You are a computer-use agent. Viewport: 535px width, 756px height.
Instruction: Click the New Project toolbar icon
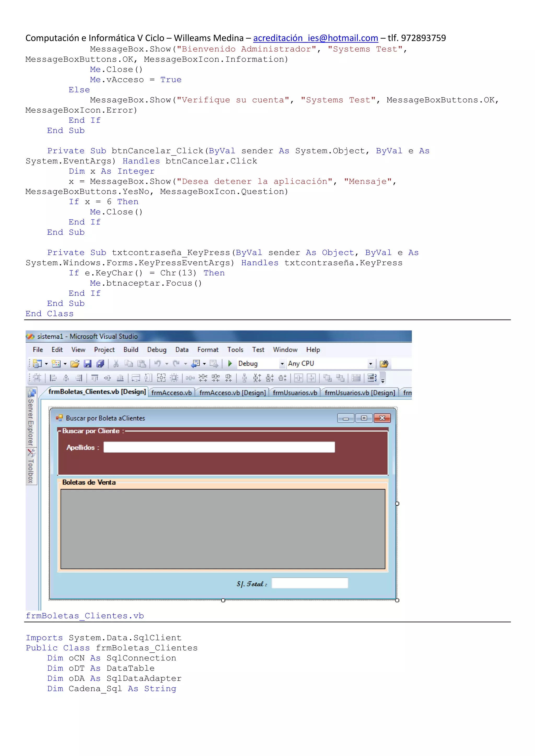37,364
